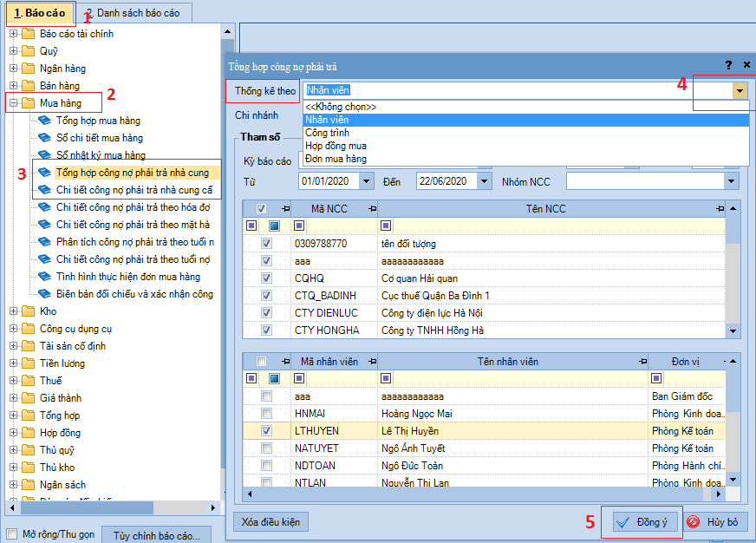Open the Thống kê theo dropdown arrow
The height and width of the screenshot is (543, 756).
(740, 91)
